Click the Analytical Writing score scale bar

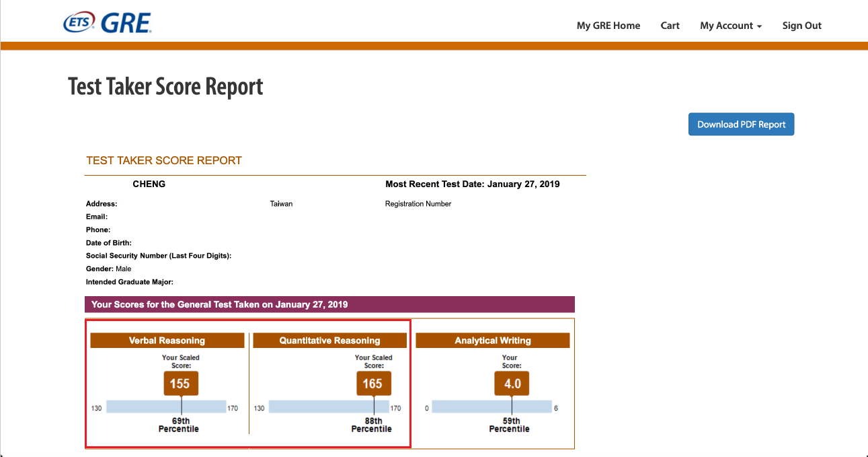491,407
